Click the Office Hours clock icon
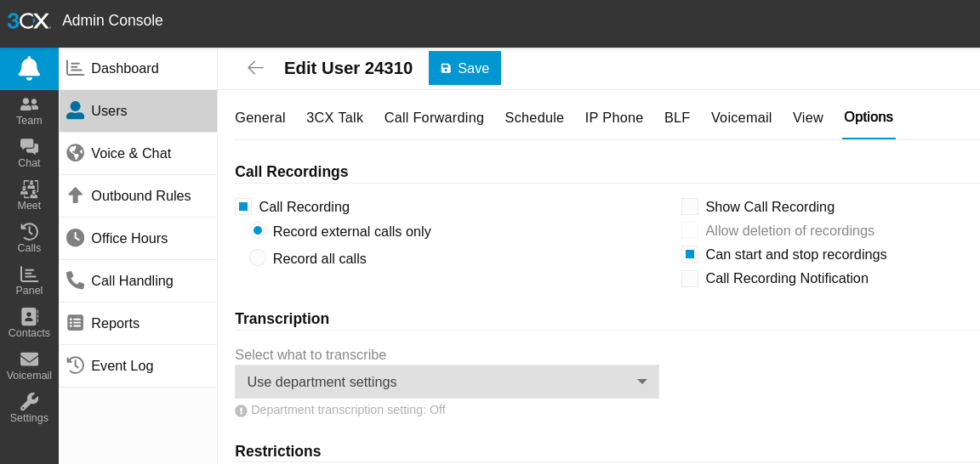Image resolution: width=980 pixels, height=464 pixels. coord(75,238)
